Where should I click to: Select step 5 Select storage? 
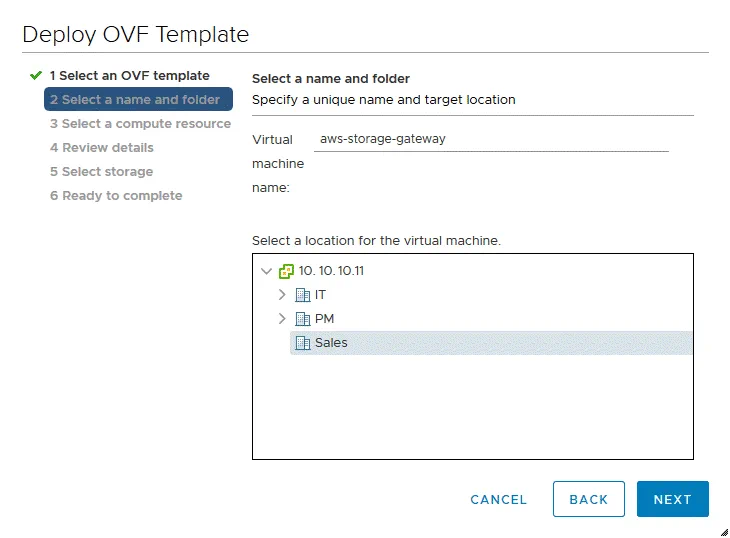coord(101,172)
